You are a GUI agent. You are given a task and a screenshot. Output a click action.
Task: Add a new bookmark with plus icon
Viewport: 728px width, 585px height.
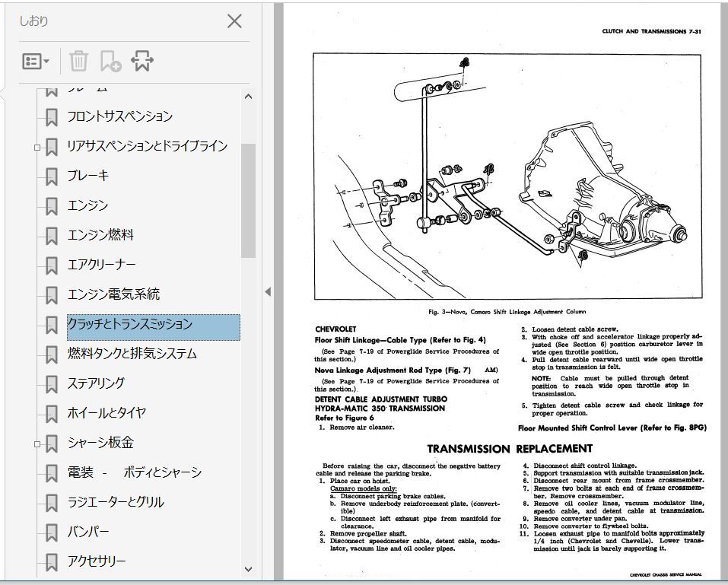tap(110, 61)
